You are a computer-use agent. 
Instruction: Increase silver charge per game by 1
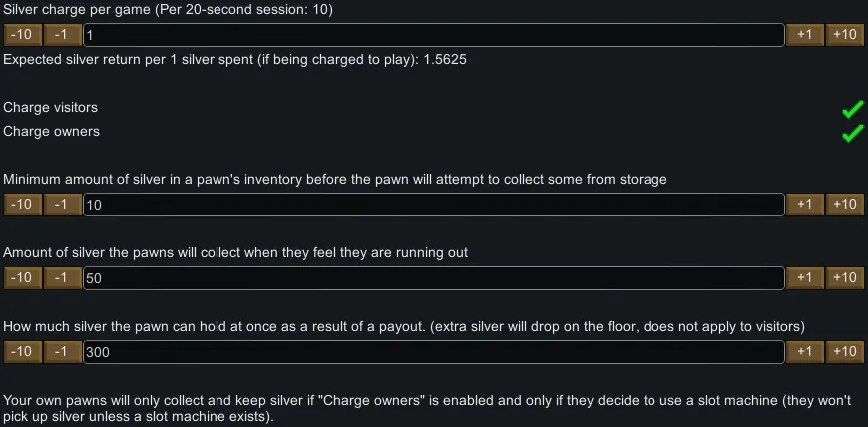pos(804,35)
